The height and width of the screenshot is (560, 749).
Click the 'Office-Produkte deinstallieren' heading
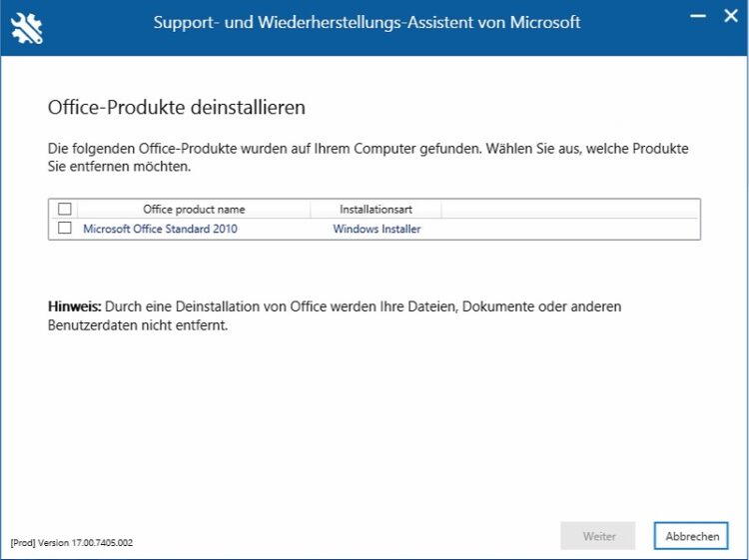(x=176, y=108)
